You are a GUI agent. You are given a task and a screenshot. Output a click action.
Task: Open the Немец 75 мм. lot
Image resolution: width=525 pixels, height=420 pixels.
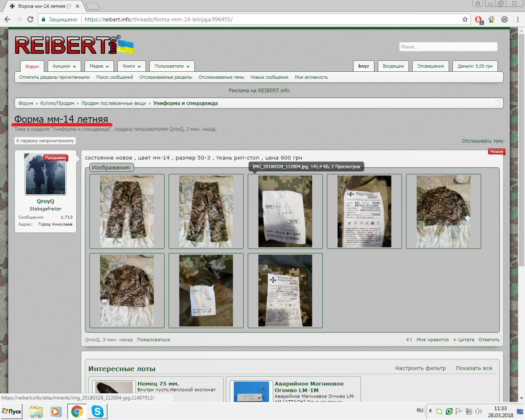pyautogui.click(x=158, y=384)
